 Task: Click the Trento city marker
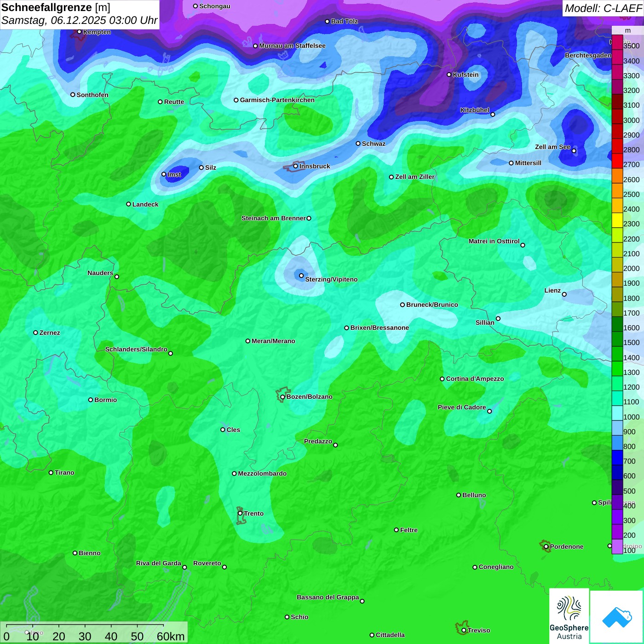coord(240,513)
